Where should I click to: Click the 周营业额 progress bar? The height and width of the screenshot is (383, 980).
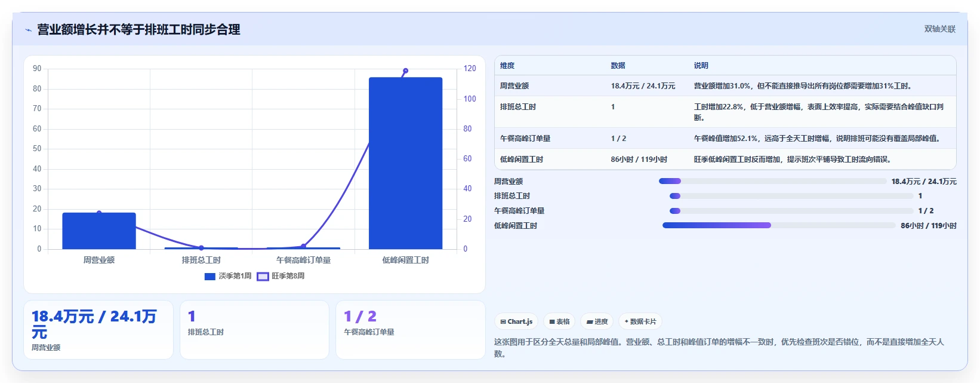point(773,181)
